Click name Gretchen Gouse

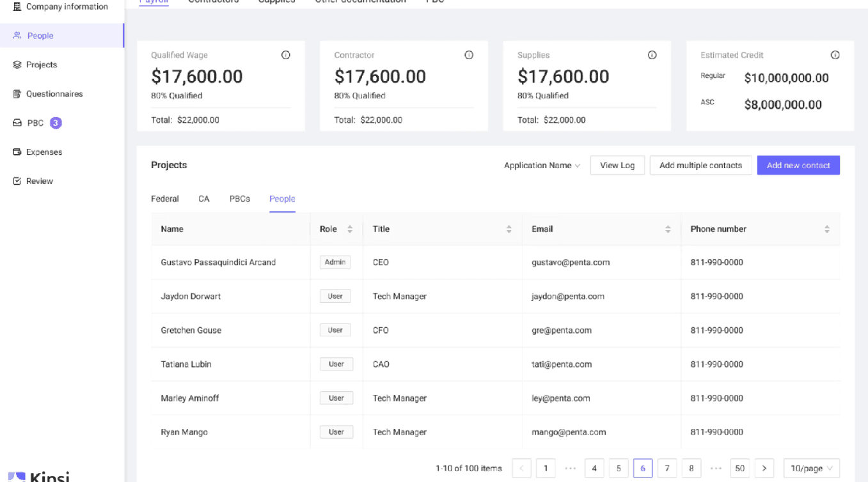click(x=191, y=330)
